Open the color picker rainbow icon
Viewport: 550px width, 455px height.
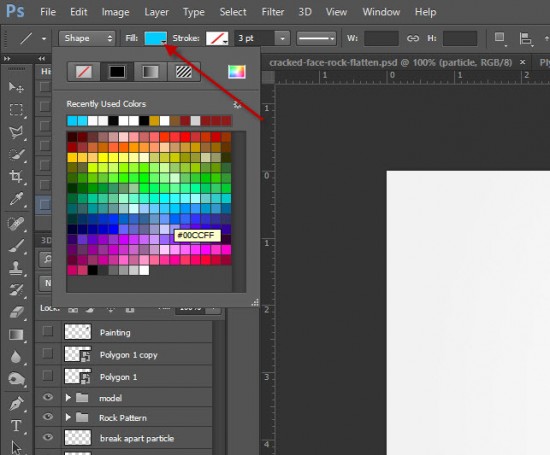click(x=237, y=72)
